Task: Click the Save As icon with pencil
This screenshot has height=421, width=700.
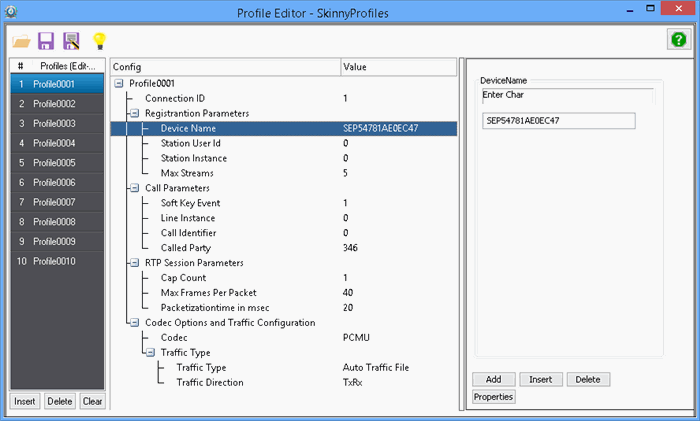Action: point(71,41)
